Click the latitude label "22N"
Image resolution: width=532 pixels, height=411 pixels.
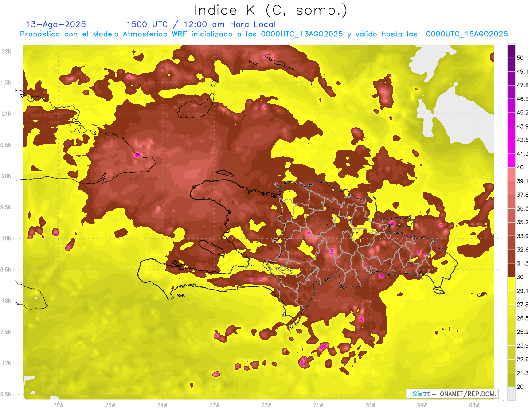(x=7, y=51)
